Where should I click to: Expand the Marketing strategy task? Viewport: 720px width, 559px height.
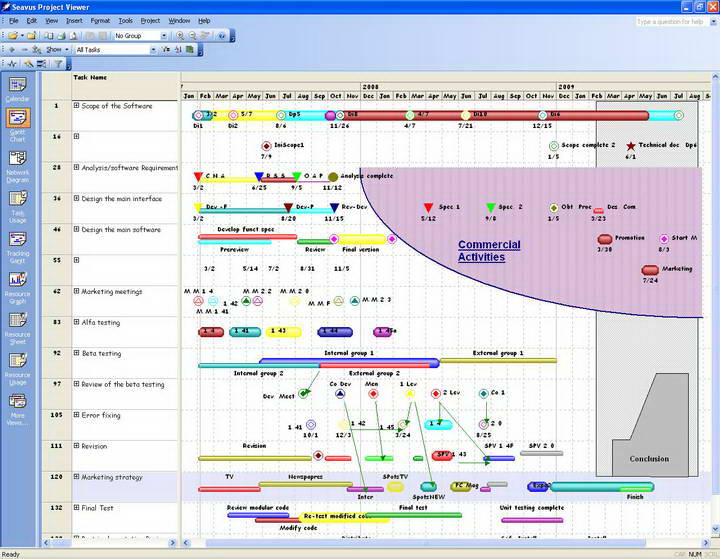coord(76,477)
